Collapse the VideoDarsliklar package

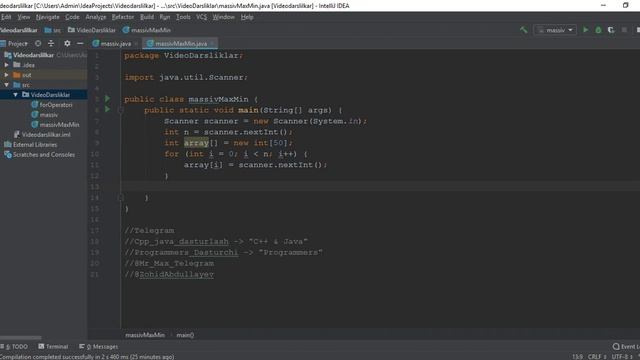click(16, 95)
